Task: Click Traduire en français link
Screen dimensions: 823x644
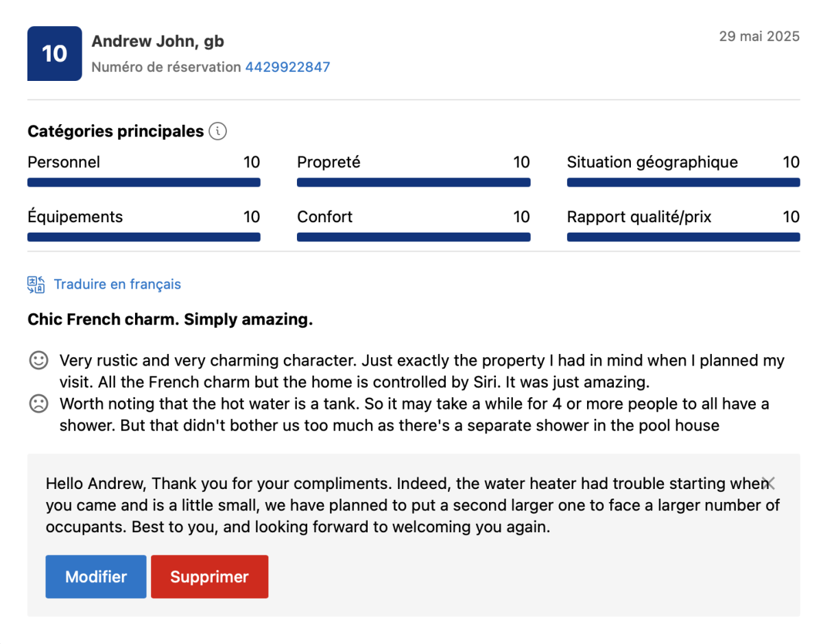Action: click(x=117, y=285)
